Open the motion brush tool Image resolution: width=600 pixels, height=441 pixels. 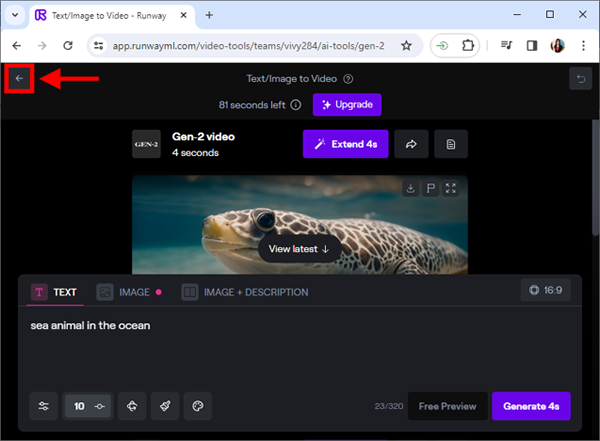[165, 406]
